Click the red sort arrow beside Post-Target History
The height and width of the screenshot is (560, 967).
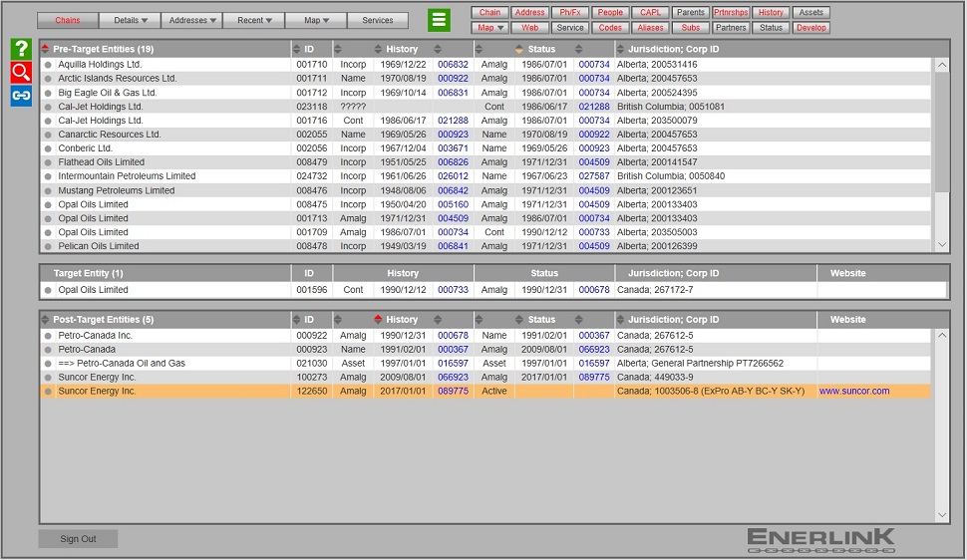pyautogui.click(x=378, y=320)
